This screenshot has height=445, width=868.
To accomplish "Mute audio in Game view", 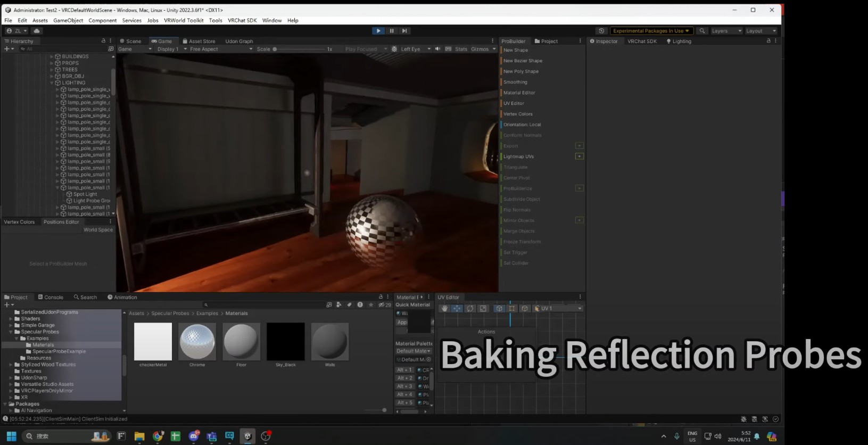I will coord(437,49).
